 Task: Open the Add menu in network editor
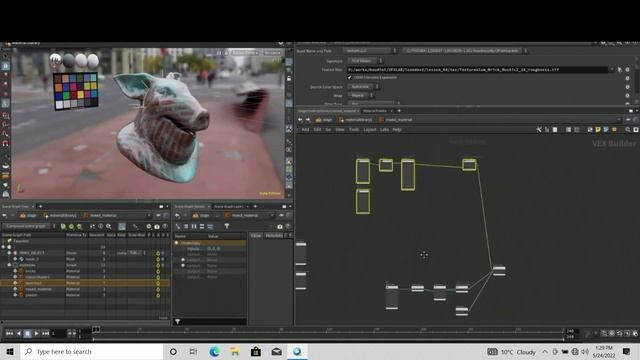(305, 129)
